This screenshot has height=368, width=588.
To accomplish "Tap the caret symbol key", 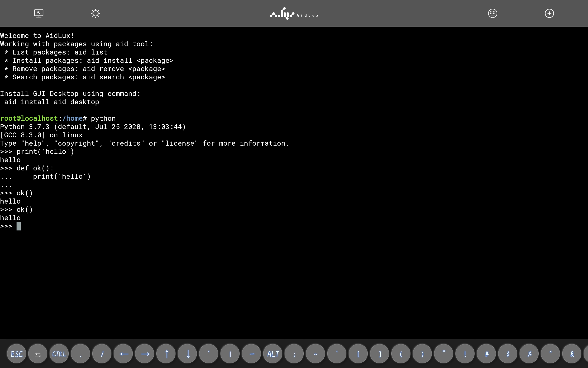I will (551, 354).
